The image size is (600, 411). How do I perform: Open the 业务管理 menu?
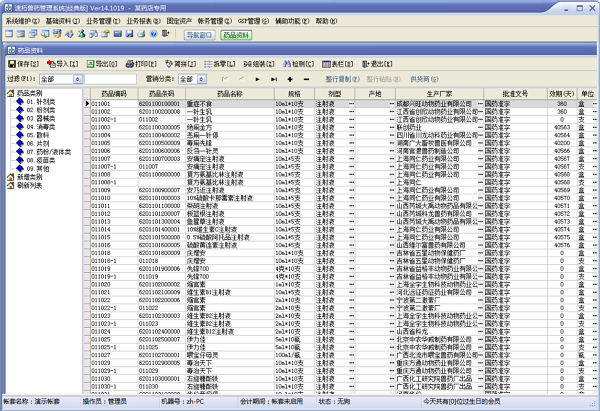pos(103,21)
